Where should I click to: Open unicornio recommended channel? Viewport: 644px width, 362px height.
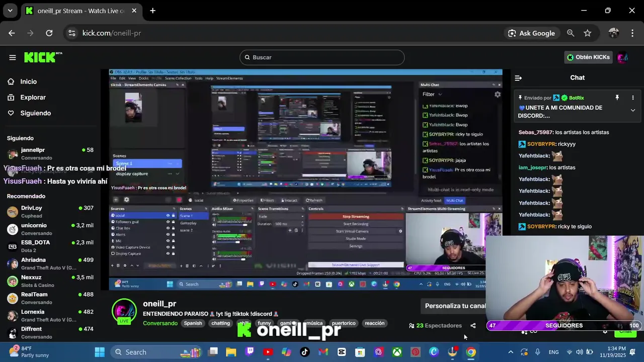[50, 229]
